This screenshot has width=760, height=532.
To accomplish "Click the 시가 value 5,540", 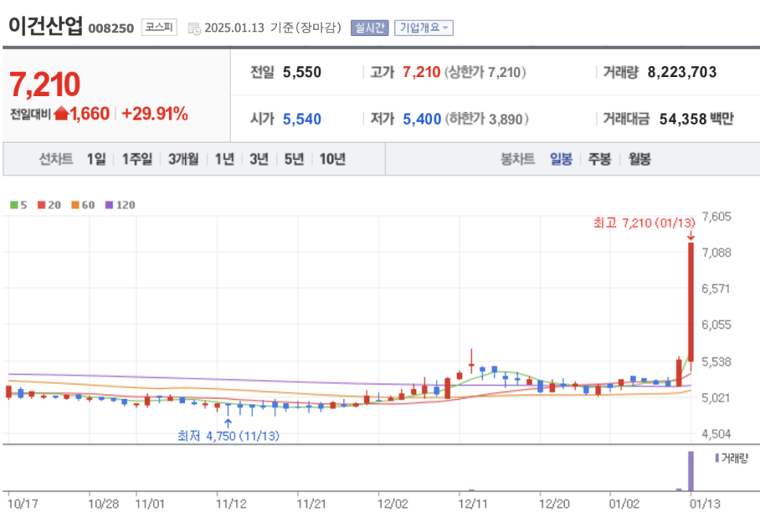I will pos(302,119).
